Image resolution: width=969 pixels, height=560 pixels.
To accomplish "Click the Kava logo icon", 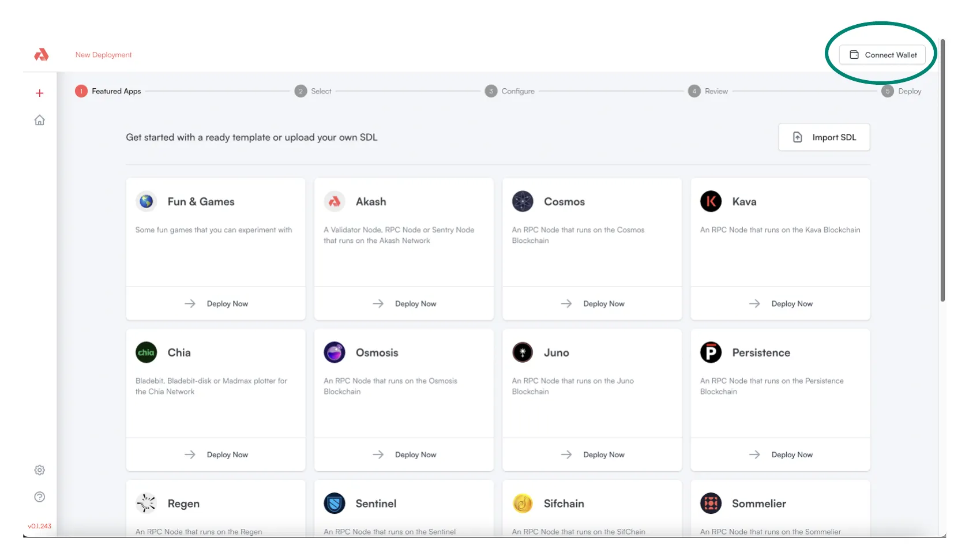I will tap(711, 201).
